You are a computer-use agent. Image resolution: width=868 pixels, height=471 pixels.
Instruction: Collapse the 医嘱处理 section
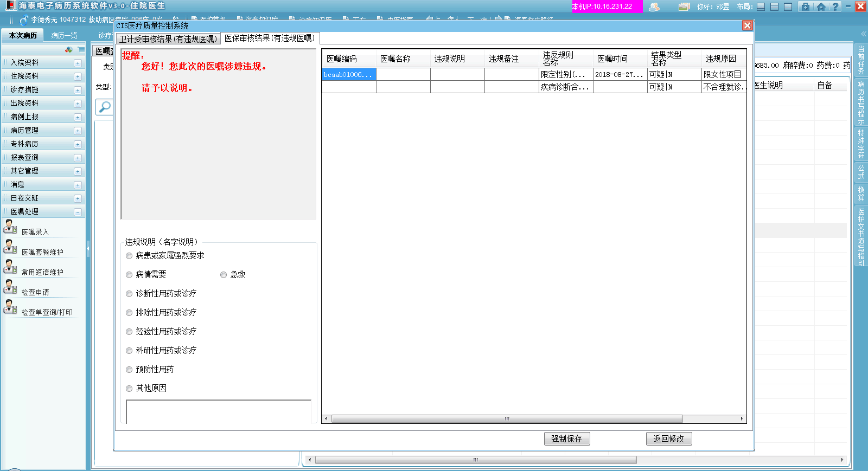(x=78, y=212)
